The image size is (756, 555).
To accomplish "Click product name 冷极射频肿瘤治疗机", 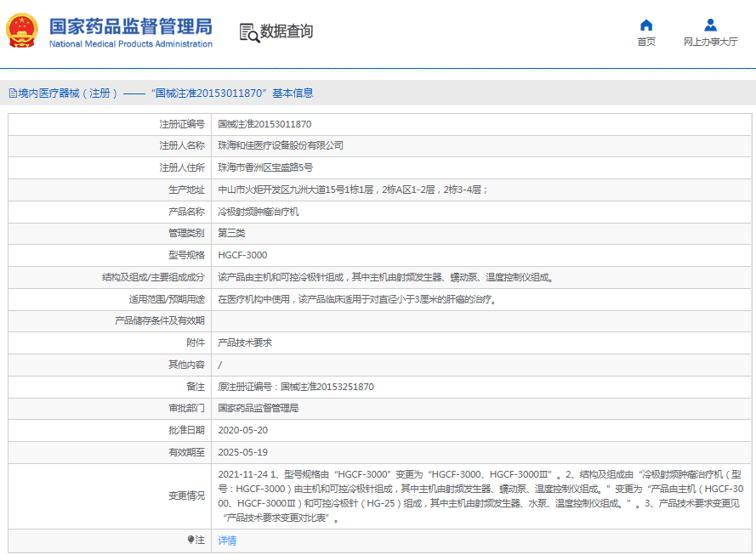I will click(x=259, y=212).
